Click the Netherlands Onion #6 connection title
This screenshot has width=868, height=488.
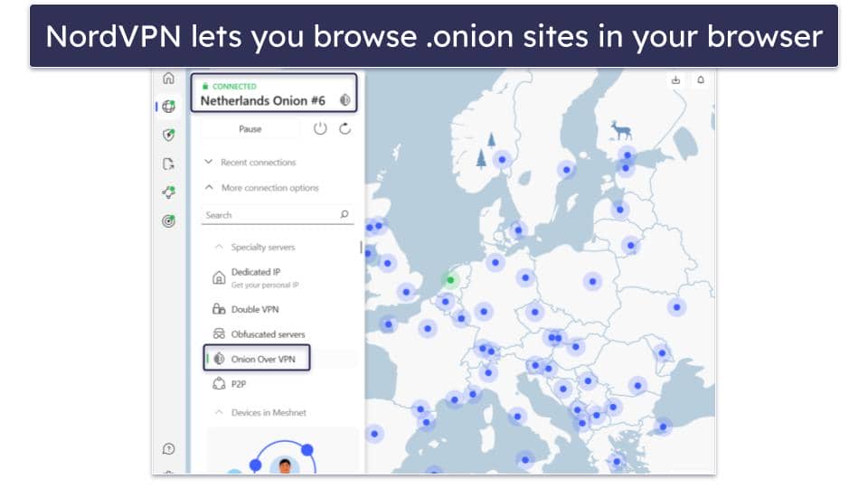(x=262, y=100)
